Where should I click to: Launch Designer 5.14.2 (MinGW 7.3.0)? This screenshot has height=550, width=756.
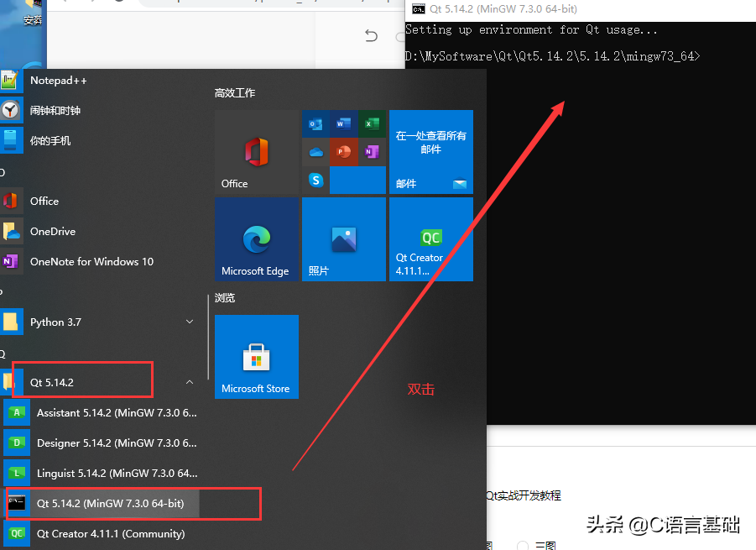102,443
